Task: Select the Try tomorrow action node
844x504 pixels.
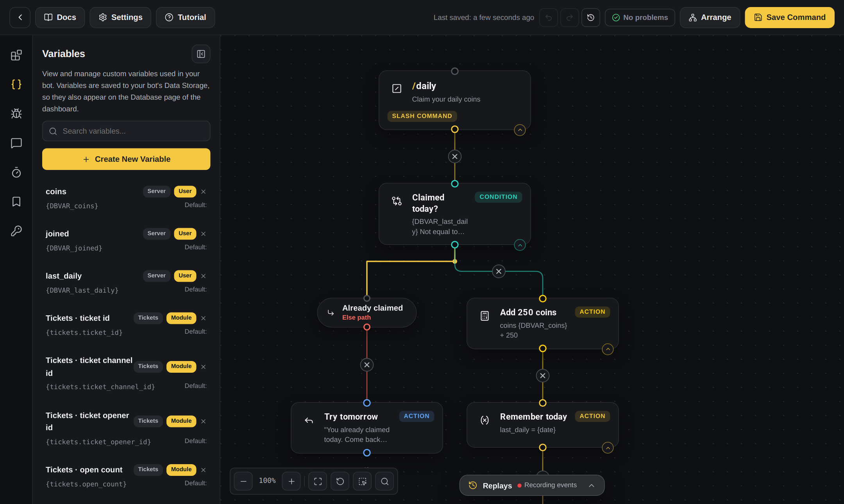Action: (367, 428)
